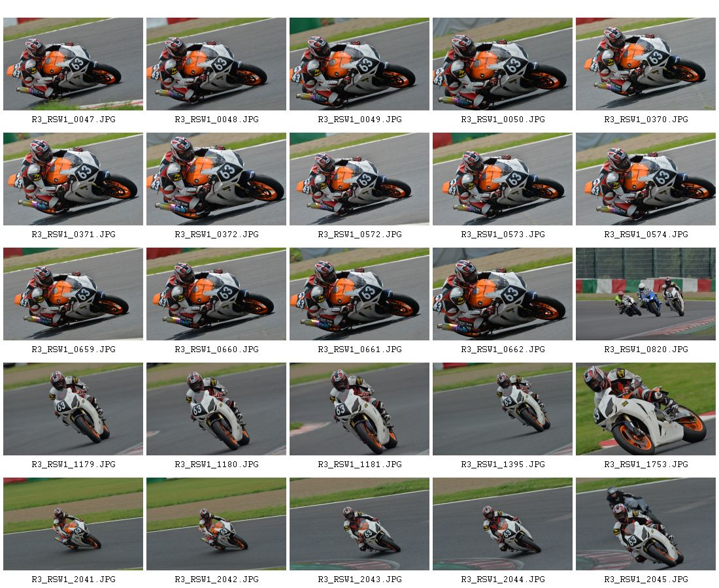Select three-rider photo R3_RSW1_0820.JPG
This screenshot has height=588, width=719.
click(645, 294)
